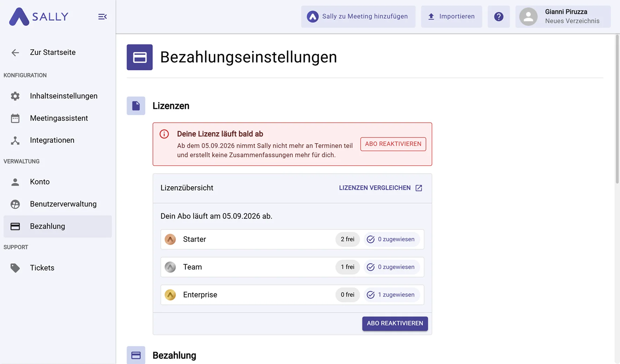Screen dimensions: 620x364
Task: Click the calendar icon for Meetingassistent
Action: click(x=15, y=118)
